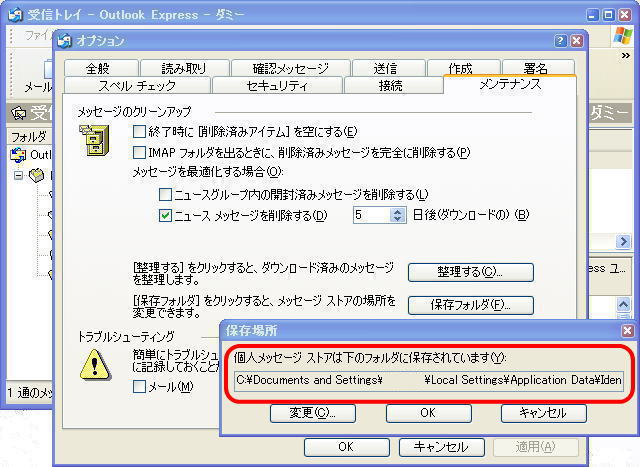
Task: Uncheck ニュース メッセージを削除する checkbox
Action: (x=165, y=215)
